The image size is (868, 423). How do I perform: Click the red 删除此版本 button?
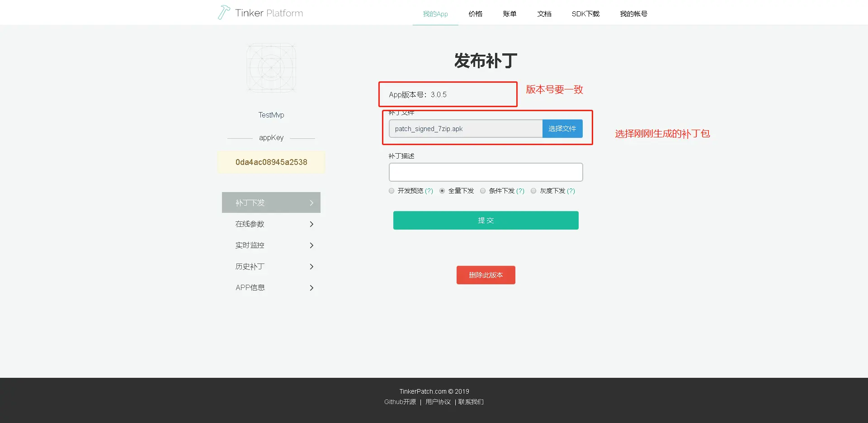pyautogui.click(x=486, y=275)
